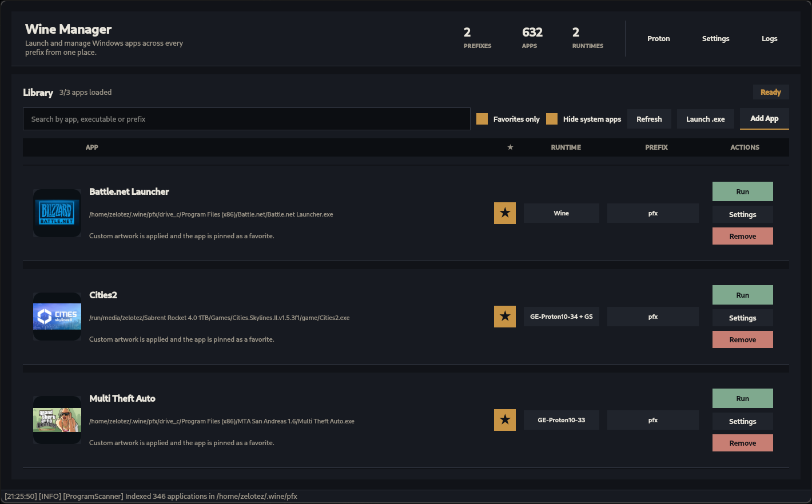Click the Multi Theft Auto favorite star
Screen dimensions: 812x504
click(505, 420)
